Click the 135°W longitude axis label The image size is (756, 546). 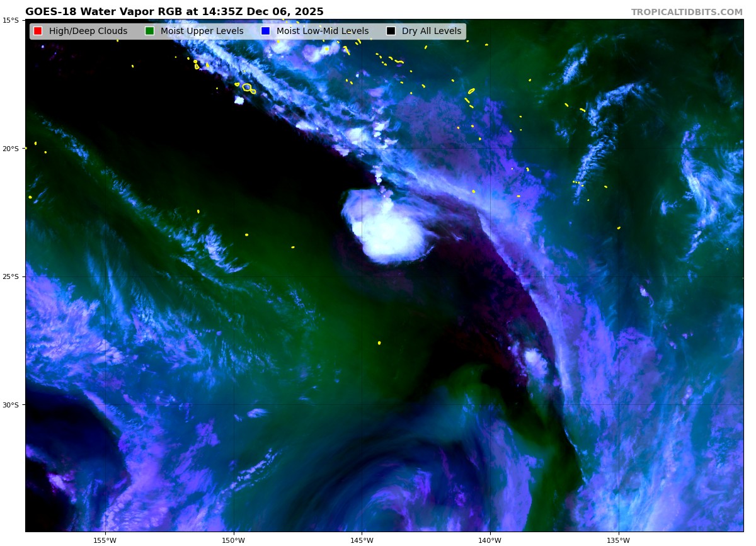(618, 540)
